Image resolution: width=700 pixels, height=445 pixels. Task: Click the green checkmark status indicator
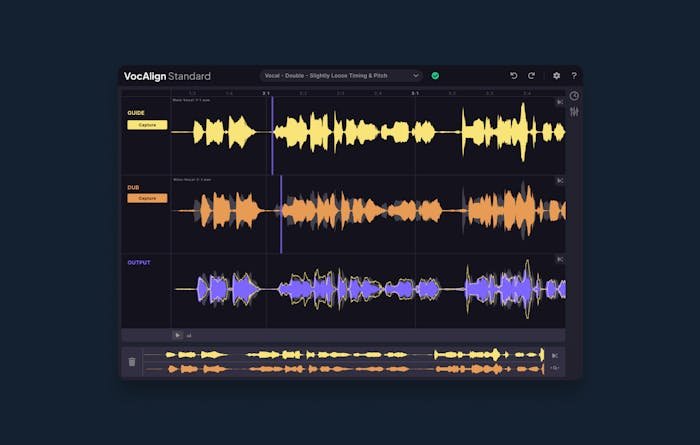tap(435, 75)
